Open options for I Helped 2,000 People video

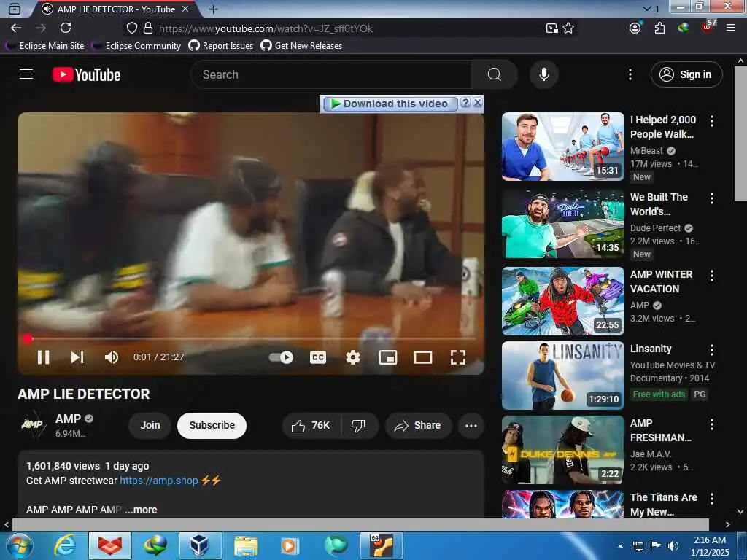click(x=712, y=121)
